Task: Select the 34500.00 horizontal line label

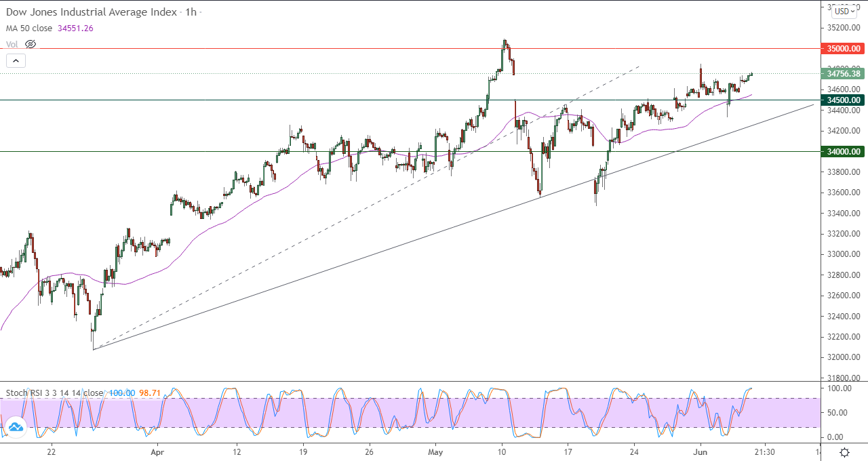Action: [843, 100]
